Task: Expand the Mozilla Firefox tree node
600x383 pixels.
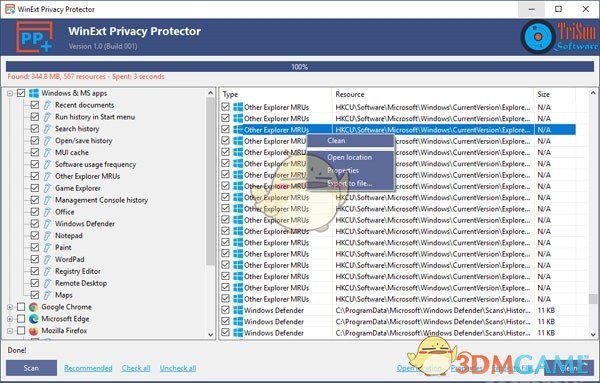Action: 10,331
